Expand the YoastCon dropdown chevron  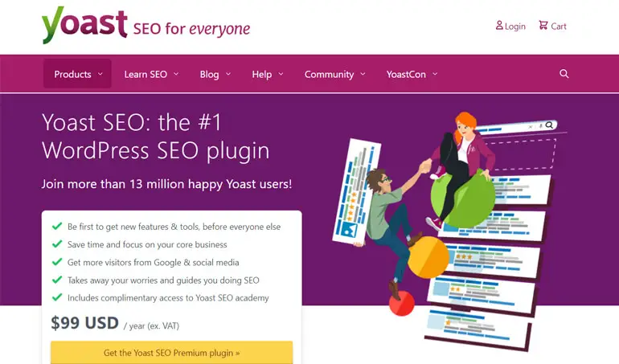[435, 74]
